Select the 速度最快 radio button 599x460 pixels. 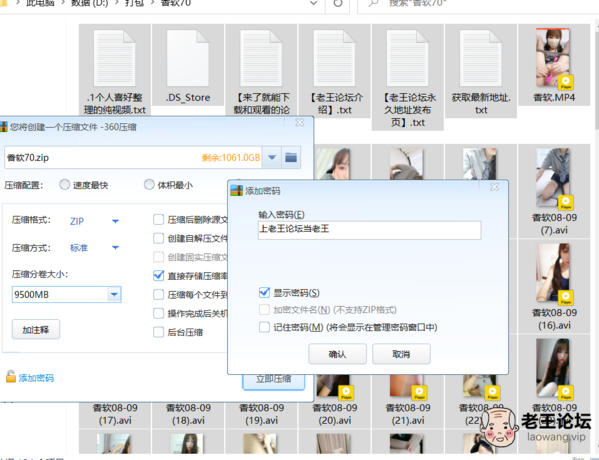65,185
